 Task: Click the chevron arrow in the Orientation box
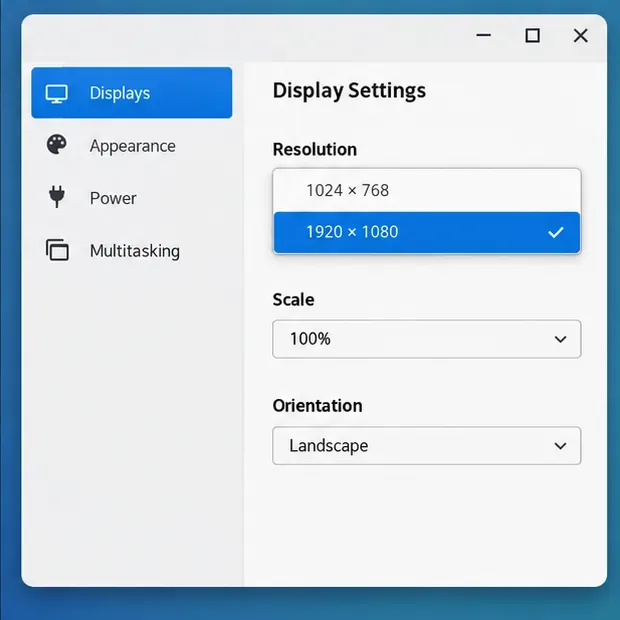point(560,446)
